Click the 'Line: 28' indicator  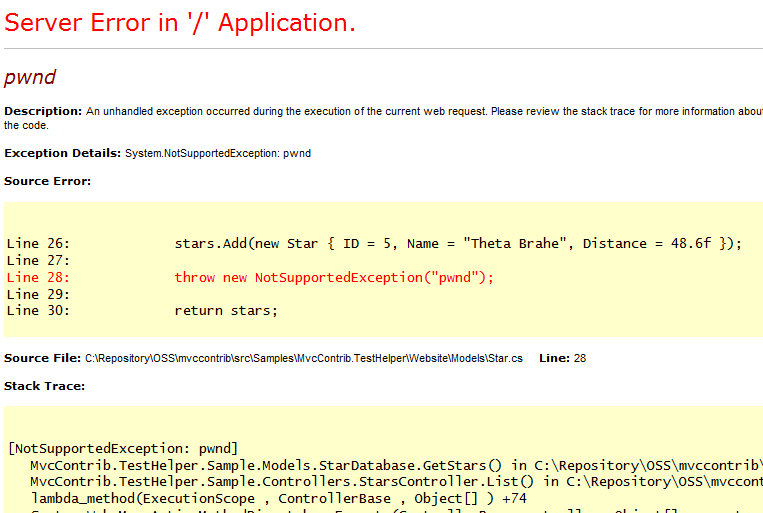563,358
